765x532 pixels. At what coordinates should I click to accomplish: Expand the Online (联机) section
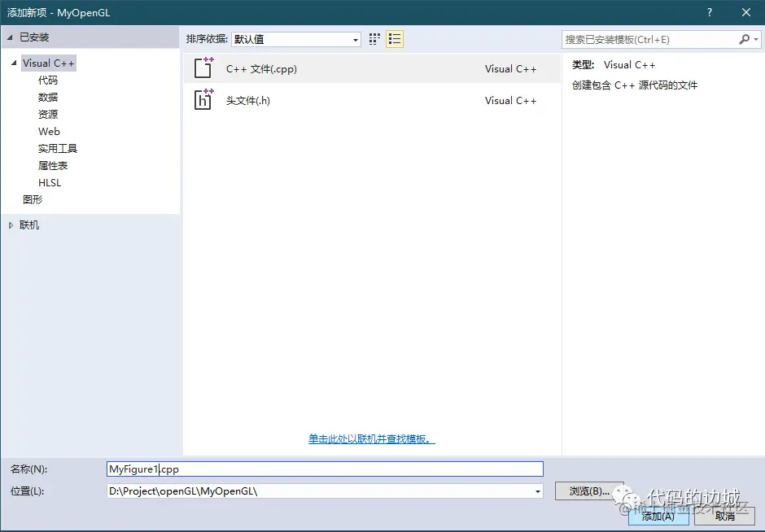pos(11,225)
